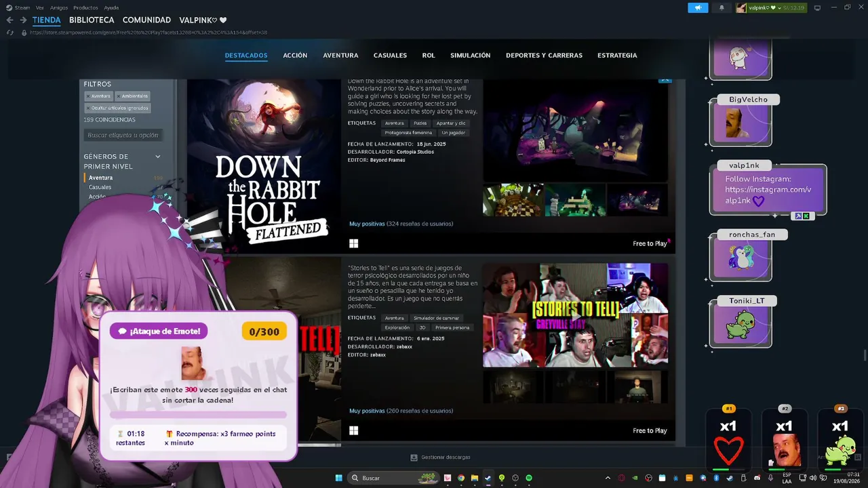Click the Bluetooth tray icon
This screenshot has height=488, width=868.
(x=716, y=478)
